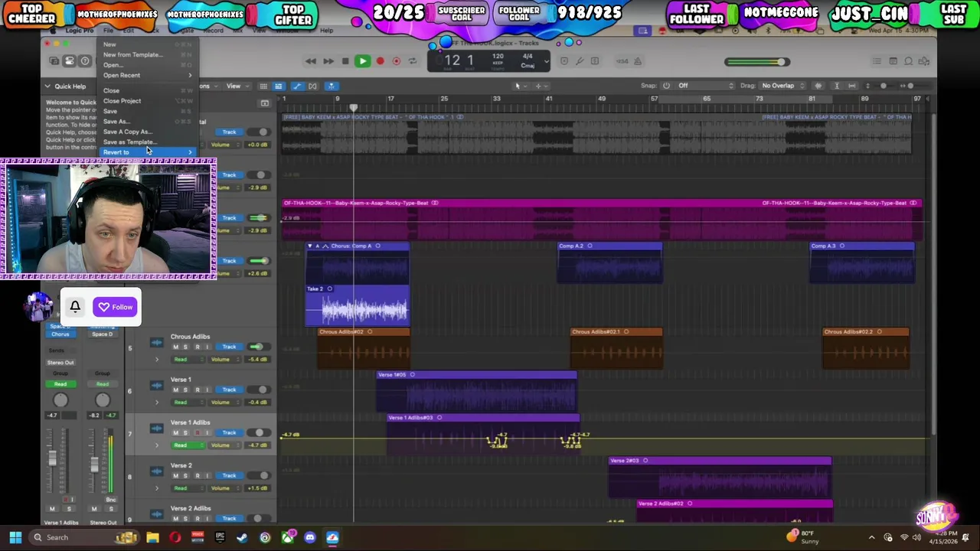
Task: Click the add track icon above track headers
Action: (x=265, y=103)
